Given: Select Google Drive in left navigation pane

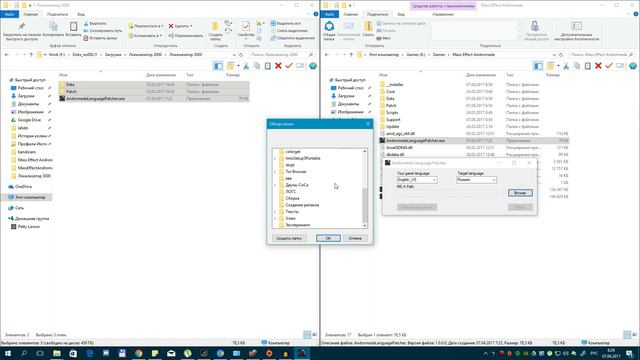Looking at the screenshot, I should (29, 120).
